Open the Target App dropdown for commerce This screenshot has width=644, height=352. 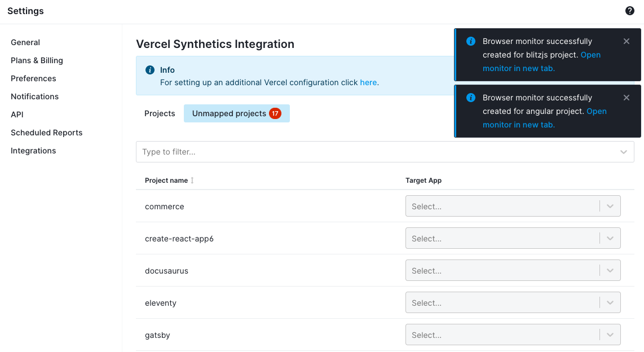tap(513, 206)
